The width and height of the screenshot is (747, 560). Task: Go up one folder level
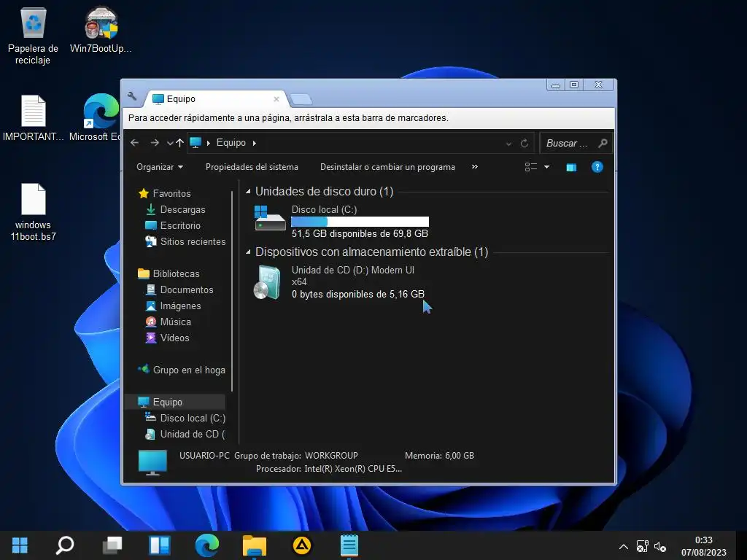tap(179, 143)
